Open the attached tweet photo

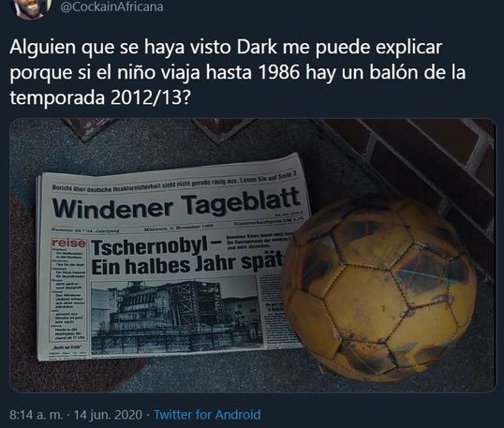tap(253, 256)
